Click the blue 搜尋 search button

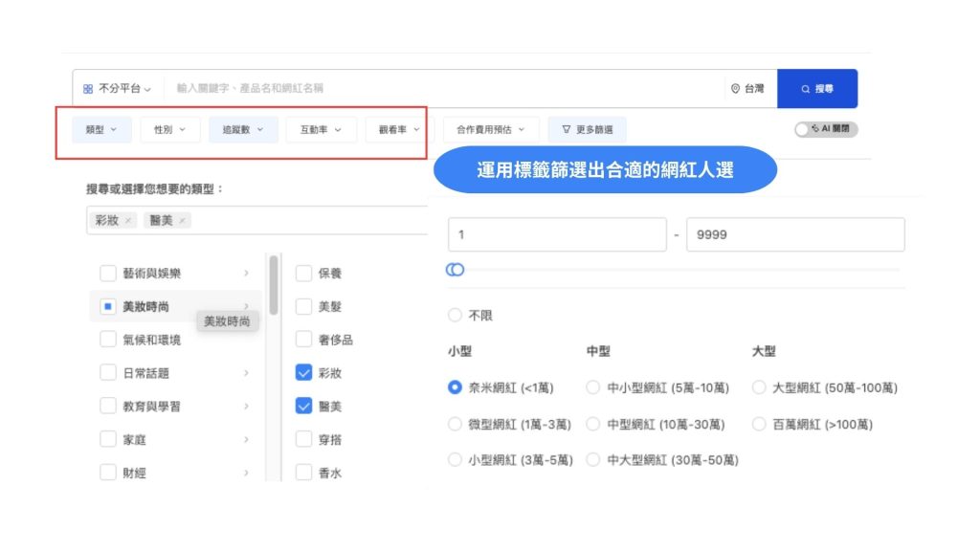(817, 89)
